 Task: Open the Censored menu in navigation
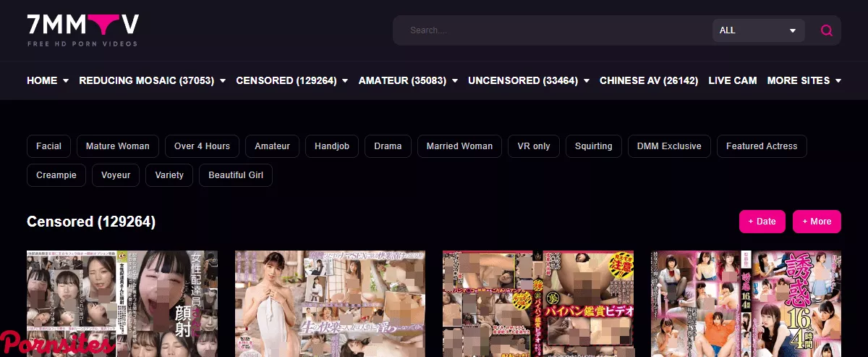(x=292, y=80)
